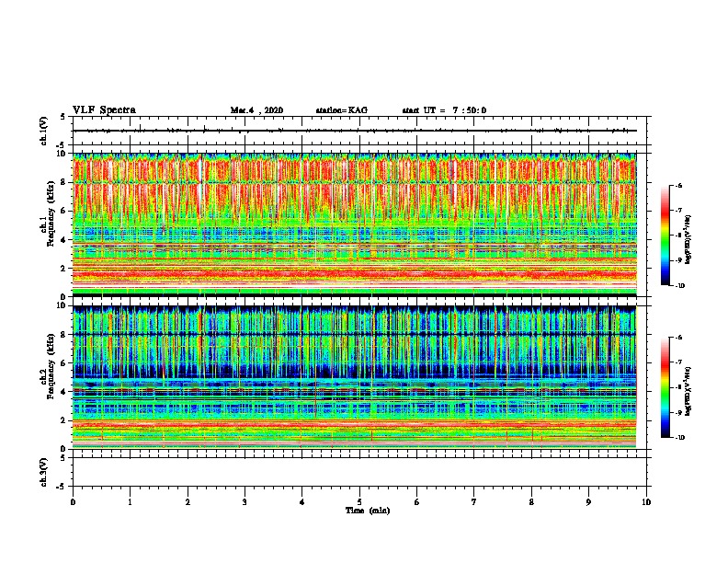Image resolution: width=728 pixels, height=563 pixels.
Task: Click the "ch.1(V)" waveform axis label
Action: point(44,131)
